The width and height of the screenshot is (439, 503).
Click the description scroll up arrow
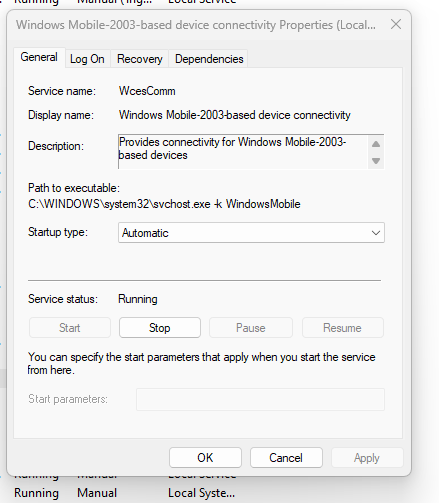point(376,144)
